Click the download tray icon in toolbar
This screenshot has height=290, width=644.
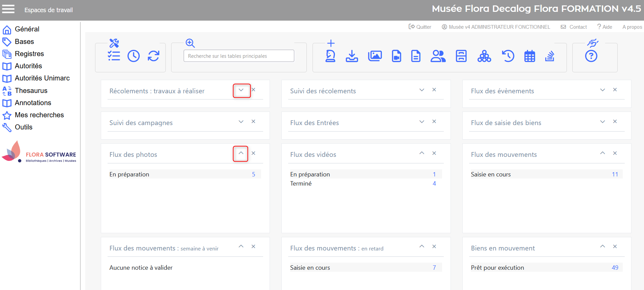pyautogui.click(x=352, y=56)
